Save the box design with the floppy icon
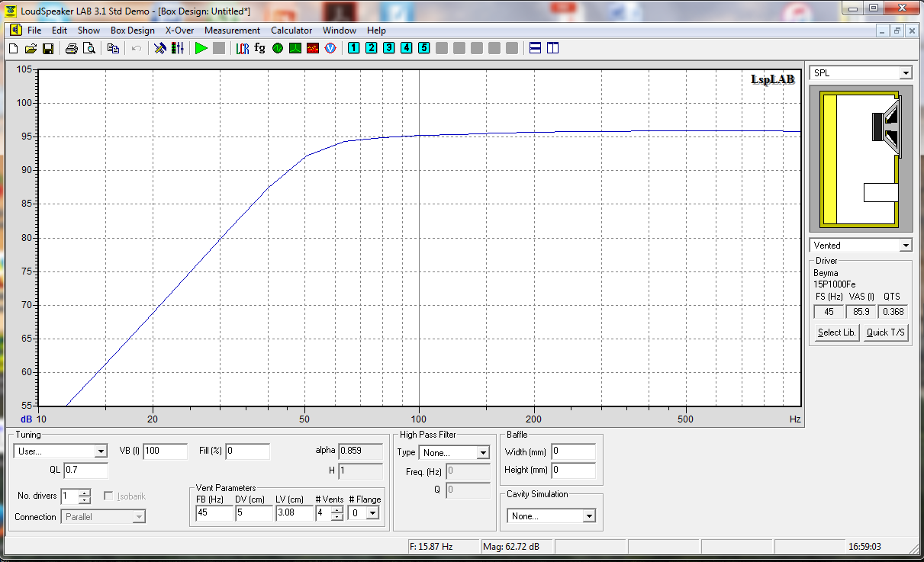Image resolution: width=924 pixels, height=562 pixels. [x=47, y=48]
